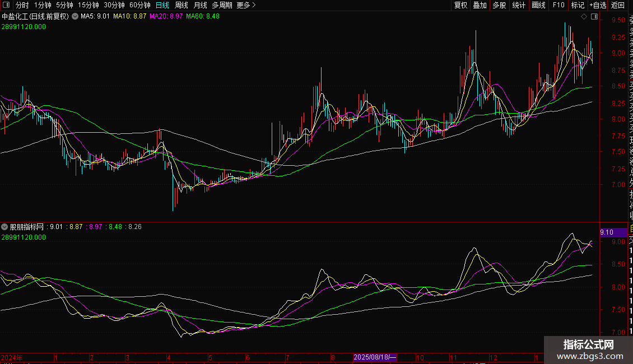This screenshot has width=633, height=364.
Task: Open F10 company information
Action: (558, 5)
